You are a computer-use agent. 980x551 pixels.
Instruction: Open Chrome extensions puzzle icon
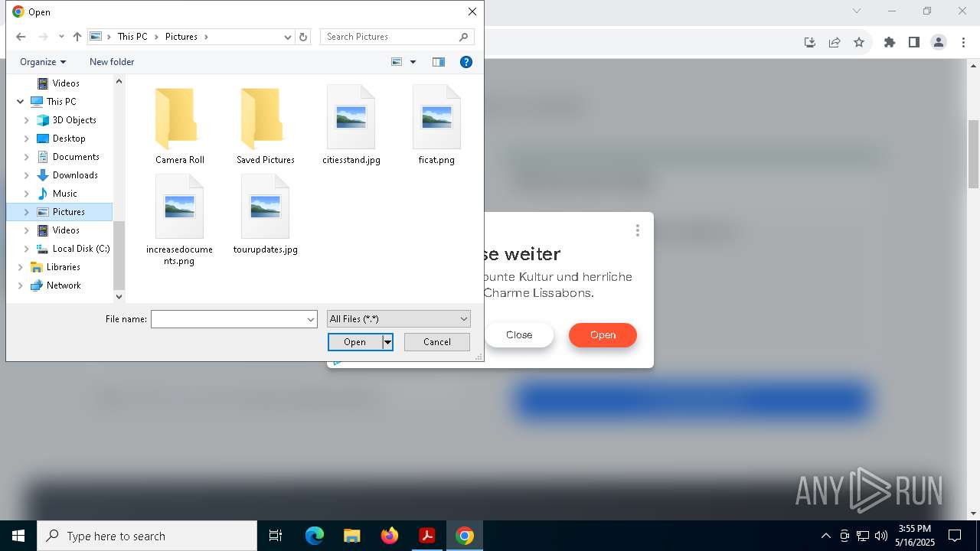889,42
